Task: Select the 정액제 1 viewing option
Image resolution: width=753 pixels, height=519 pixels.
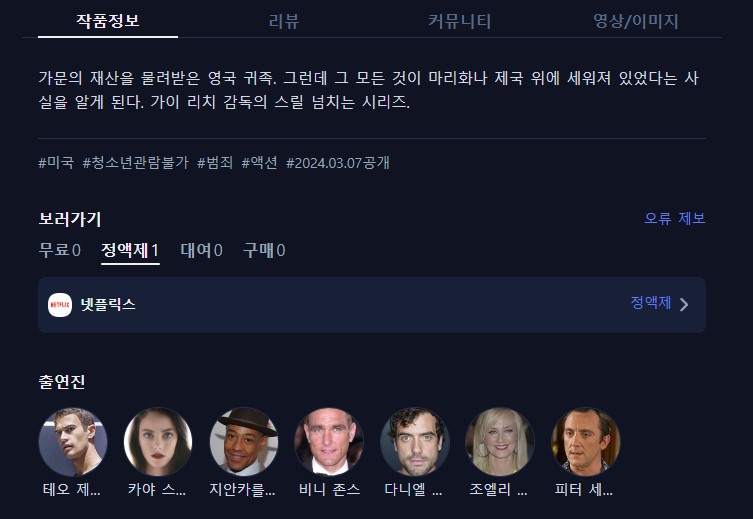Action: [x=130, y=250]
